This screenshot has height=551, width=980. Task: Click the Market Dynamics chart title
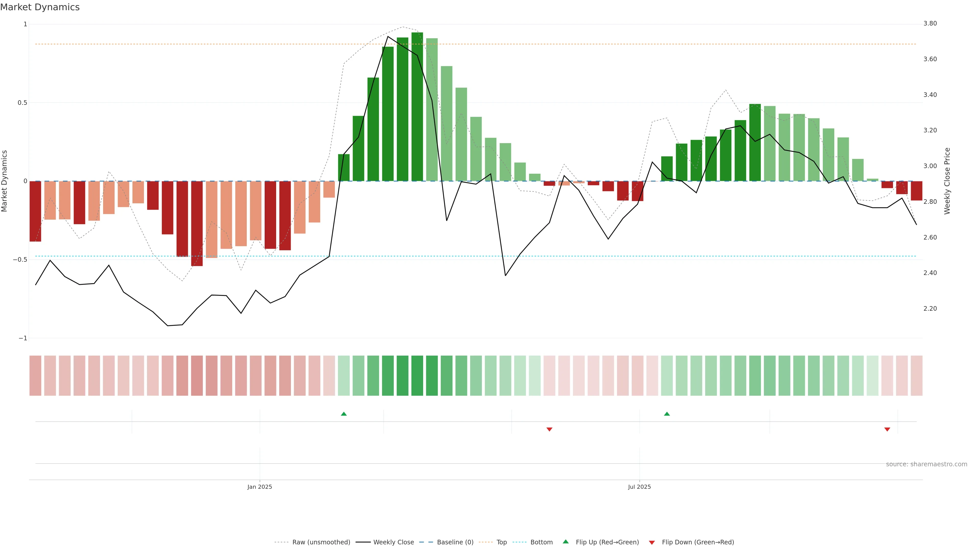point(40,7)
